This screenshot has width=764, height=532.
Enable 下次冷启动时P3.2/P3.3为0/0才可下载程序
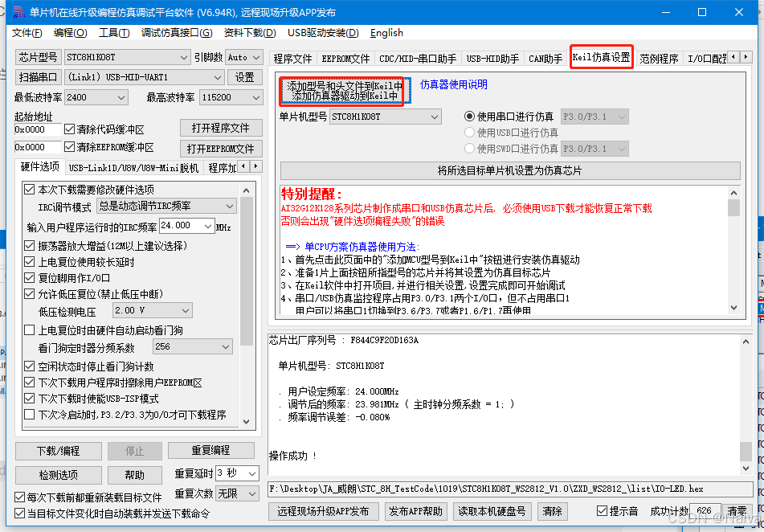click(30, 415)
